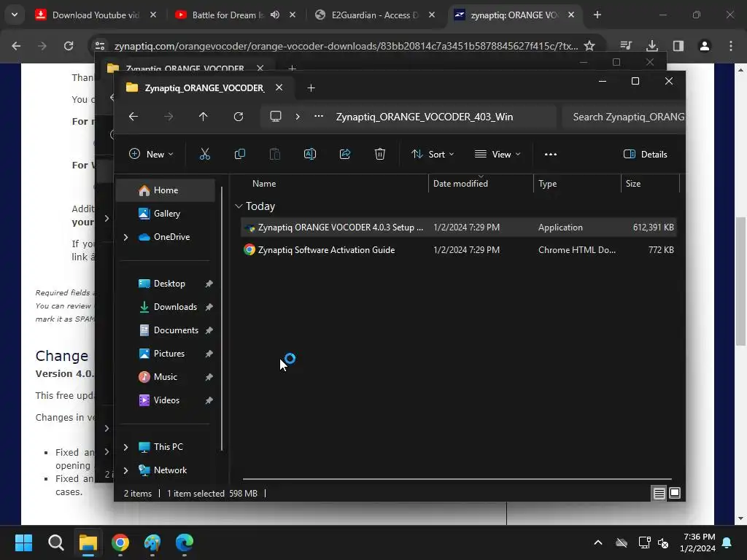Show hidden system tray icons

click(598, 542)
